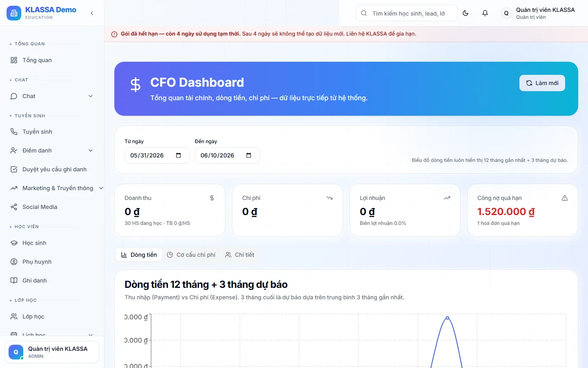588x368 pixels.
Task: Click the '1 hoá đơn quá hạn' text
Action: click(x=499, y=223)
